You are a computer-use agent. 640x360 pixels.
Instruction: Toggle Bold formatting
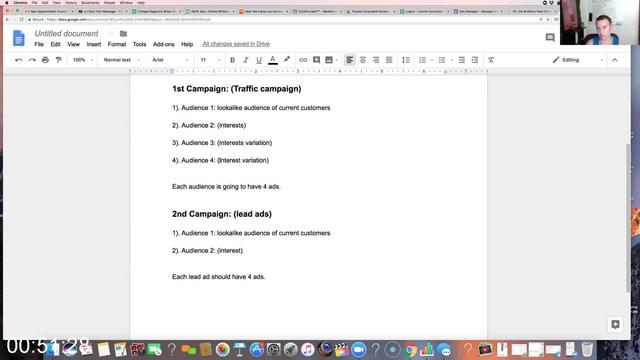(x=232, y=60)
